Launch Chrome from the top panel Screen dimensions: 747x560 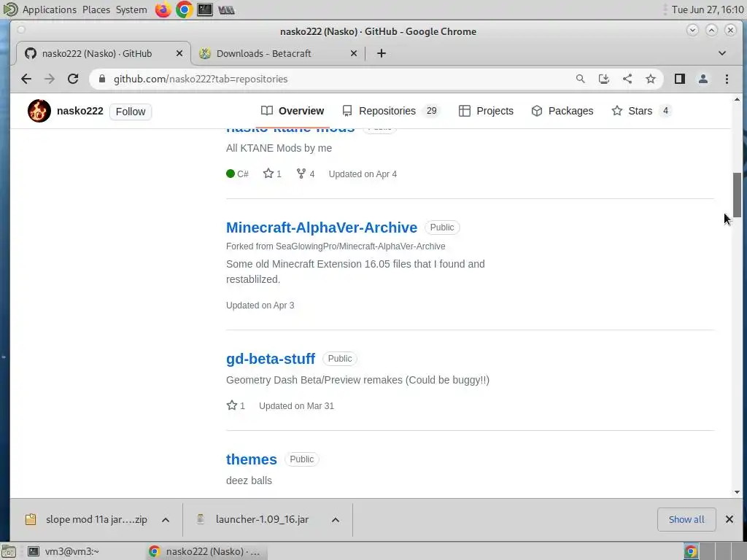(184, 9)
